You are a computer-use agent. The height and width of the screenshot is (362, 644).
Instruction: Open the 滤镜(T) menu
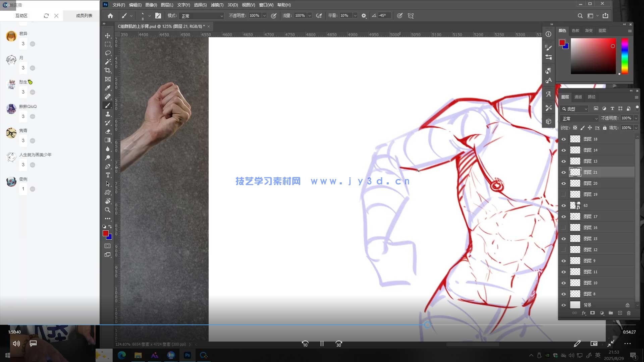coord(217,5)
